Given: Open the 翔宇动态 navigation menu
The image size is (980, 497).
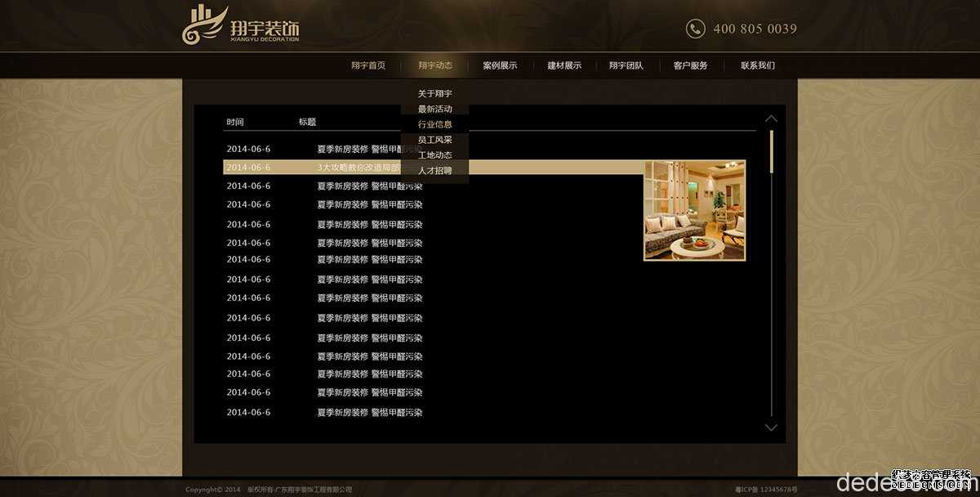Looking at the screenshot, I should [435, 65].
